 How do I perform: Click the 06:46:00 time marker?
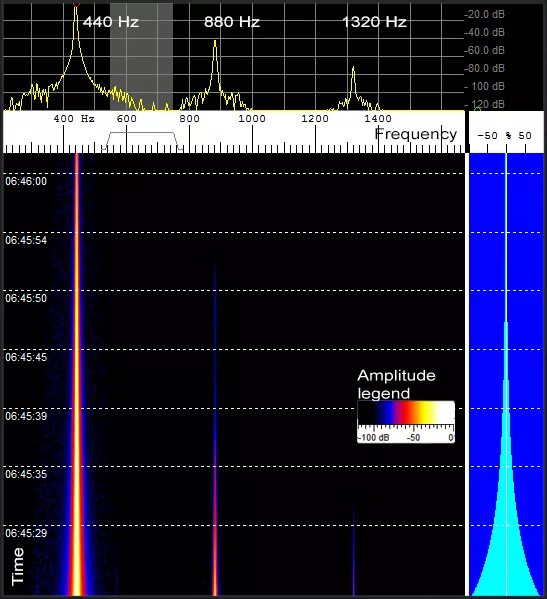26,181
